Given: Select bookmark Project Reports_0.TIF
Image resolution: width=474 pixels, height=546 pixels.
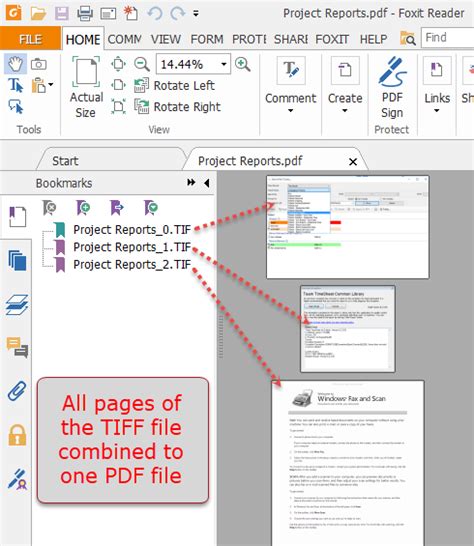Looking at the screenshot, I should click(x=132, y=229).
